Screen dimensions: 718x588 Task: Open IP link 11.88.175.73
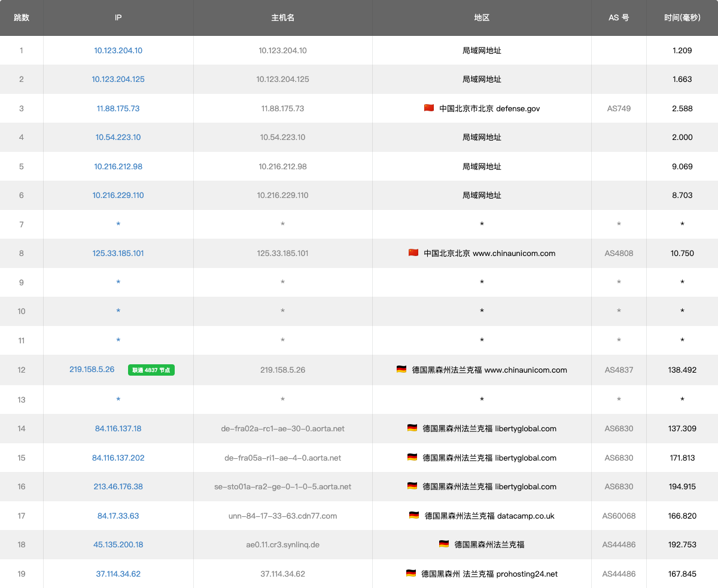(x=118, y=108)
